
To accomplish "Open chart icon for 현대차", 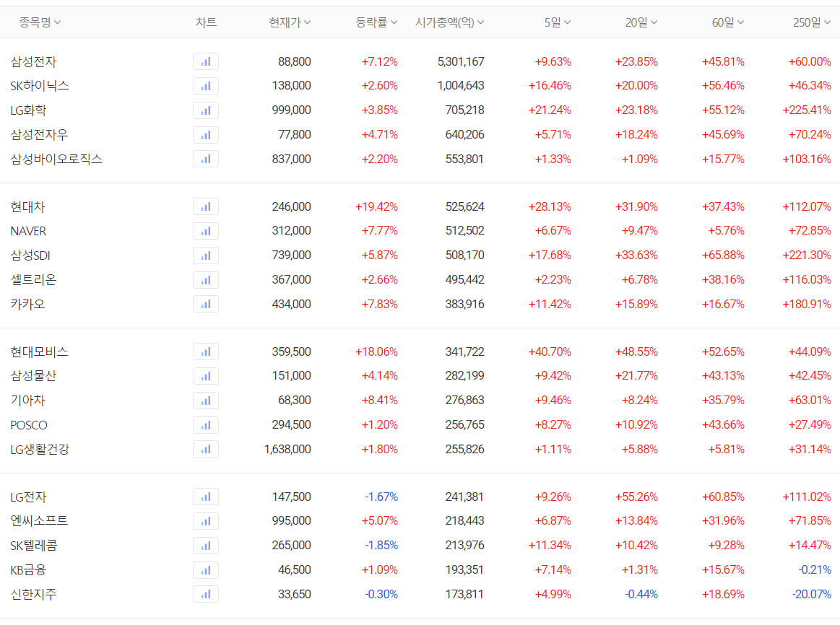I will pyautogui.click(x=206, y=206).
